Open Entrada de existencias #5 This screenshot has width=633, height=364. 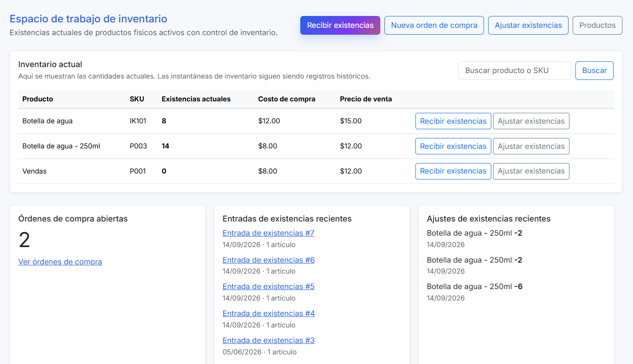(268, 286)
